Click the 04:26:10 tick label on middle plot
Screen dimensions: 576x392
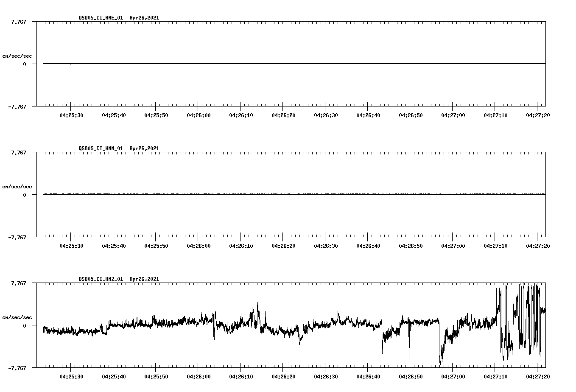[240, 245]
